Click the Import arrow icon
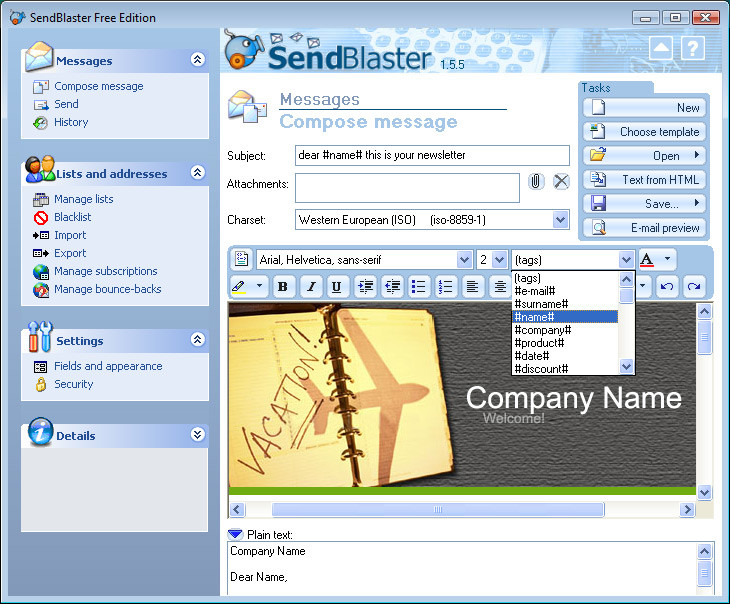Screen dimensions: 730x604 coord(41,236)
